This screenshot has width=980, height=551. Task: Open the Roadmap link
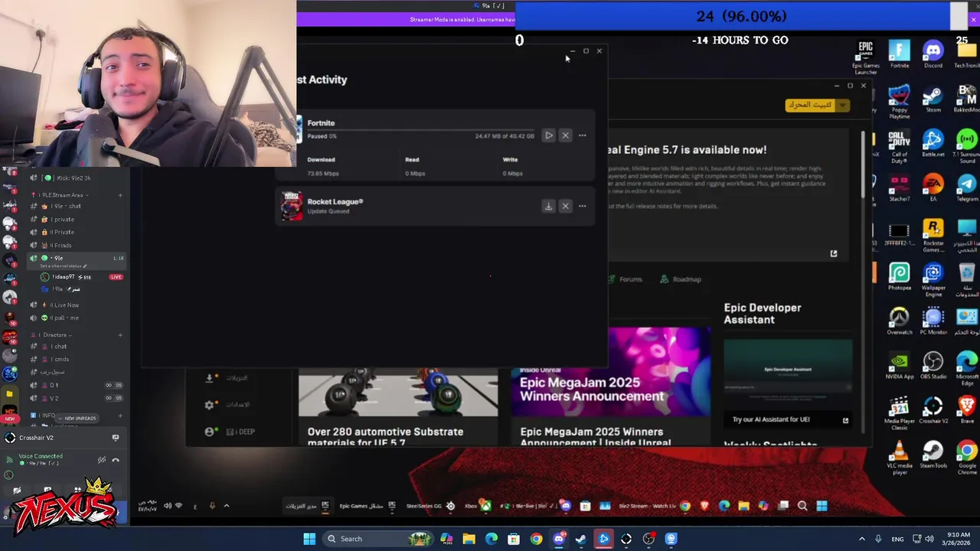click(x=681, y=279)
